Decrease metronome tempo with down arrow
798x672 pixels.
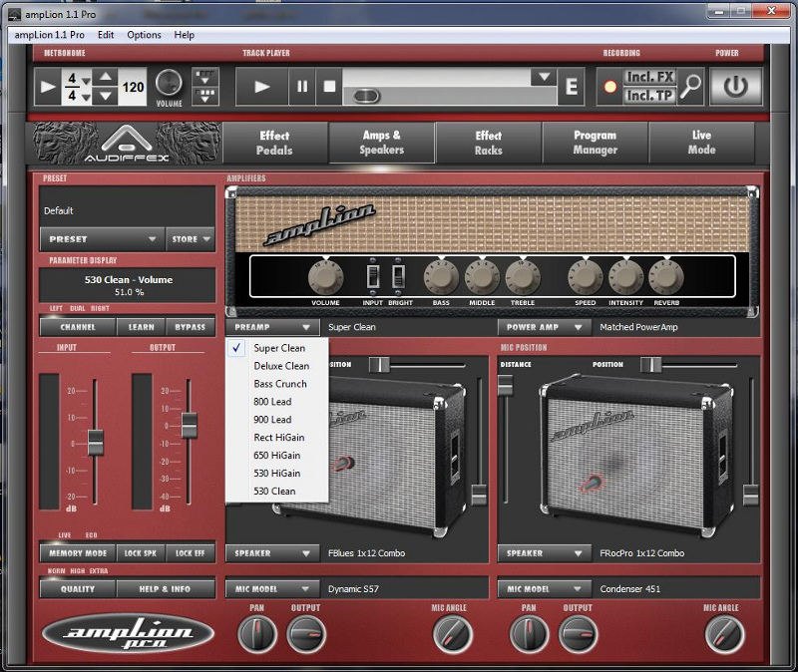tap(106, 96)
